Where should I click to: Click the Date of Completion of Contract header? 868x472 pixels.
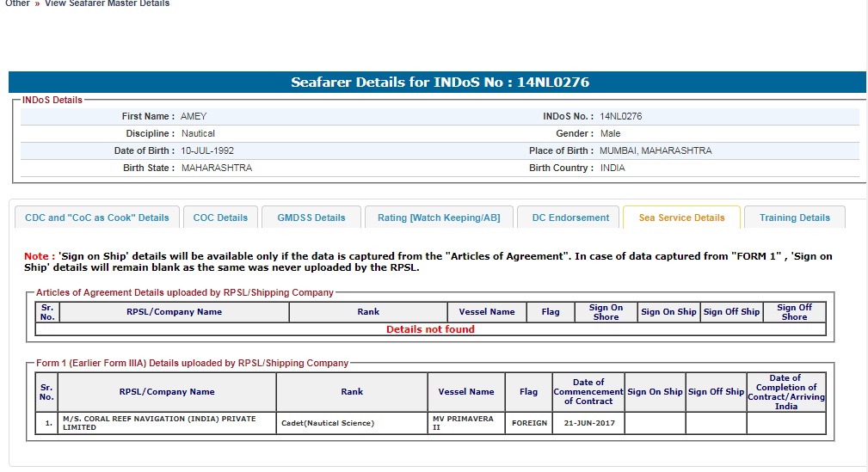(785, 392)
